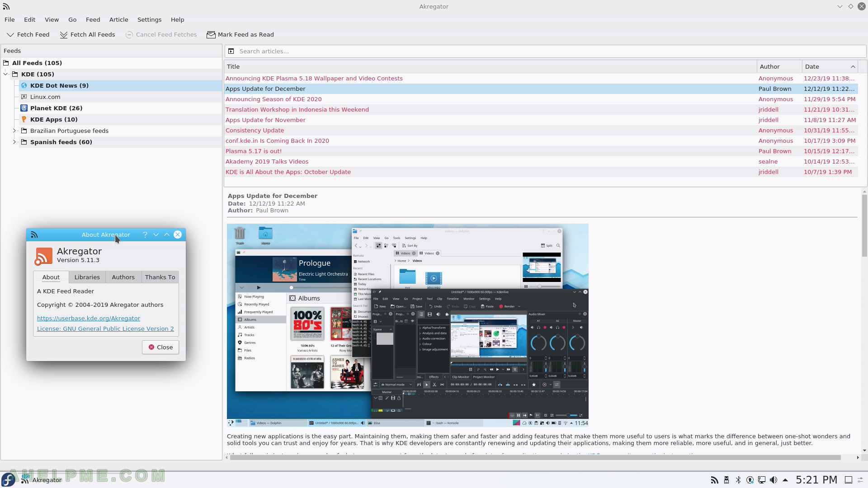
Task: Click Fetch All Feeds in the toolbar
Action: (87, 34)
